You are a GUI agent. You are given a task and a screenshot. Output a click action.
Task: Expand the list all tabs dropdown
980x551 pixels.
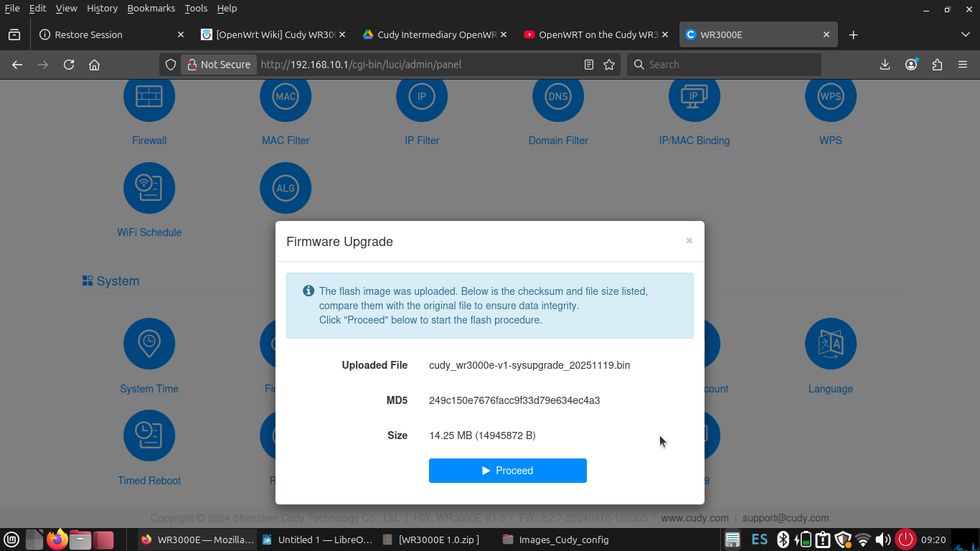[965, 34]
